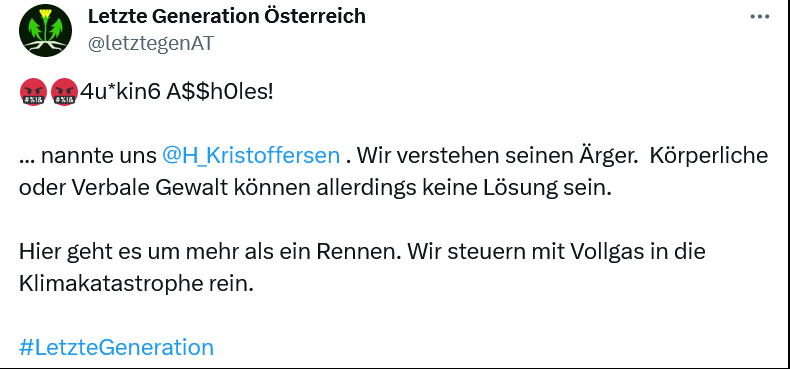Click the word "Körperliche" in the tweet
Screen dimensions: 790x369
point(709,156)
